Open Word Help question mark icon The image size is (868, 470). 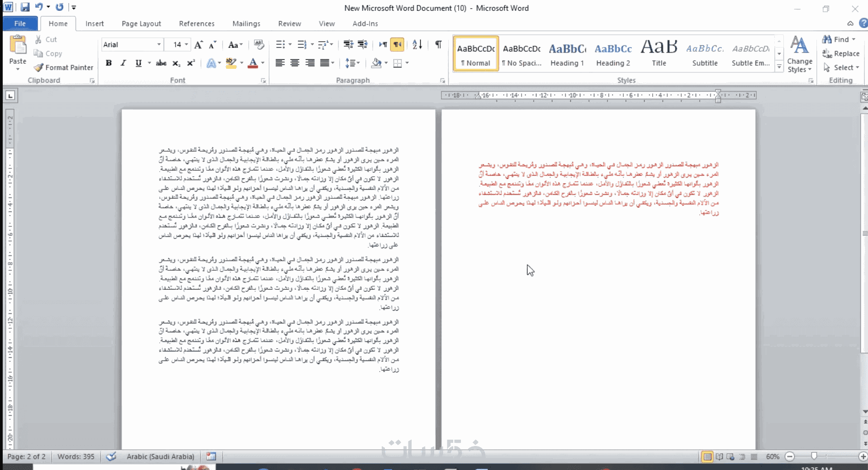tap(863, 23)
